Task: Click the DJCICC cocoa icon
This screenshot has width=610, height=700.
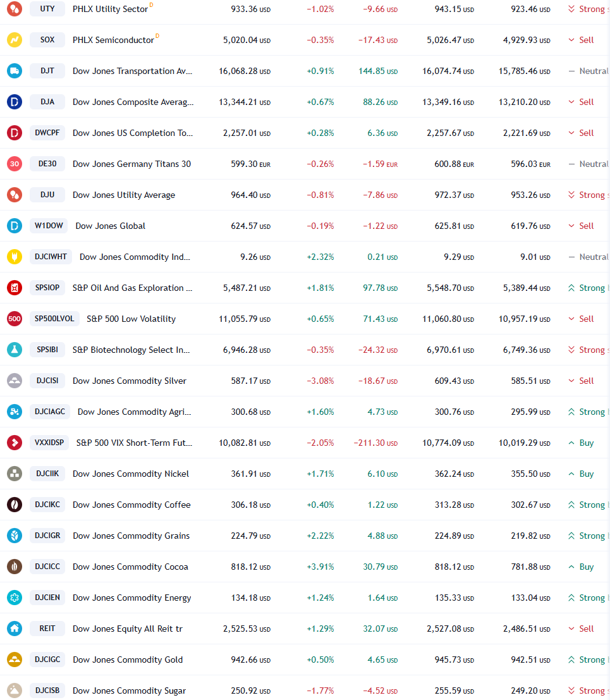Action: [x=15, y=567]
